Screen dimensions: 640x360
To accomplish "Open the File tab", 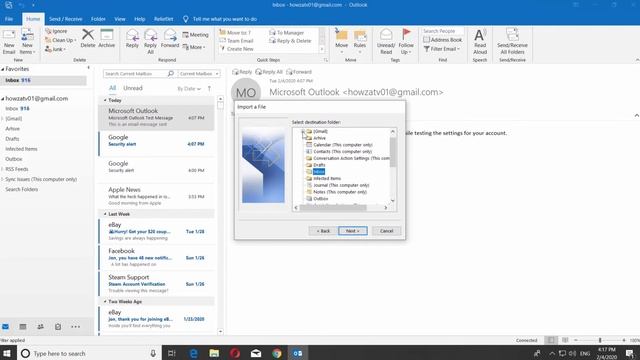I will coord(9,19).
